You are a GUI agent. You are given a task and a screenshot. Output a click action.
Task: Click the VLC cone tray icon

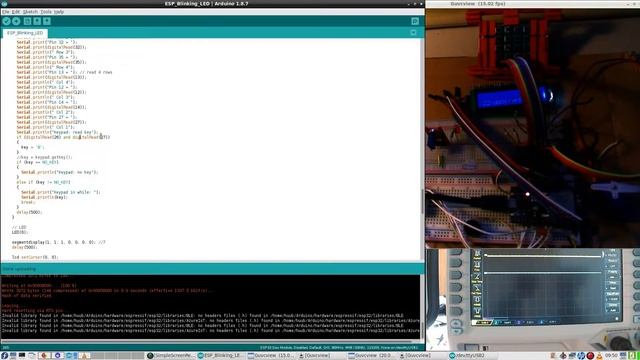click(599, 356)
